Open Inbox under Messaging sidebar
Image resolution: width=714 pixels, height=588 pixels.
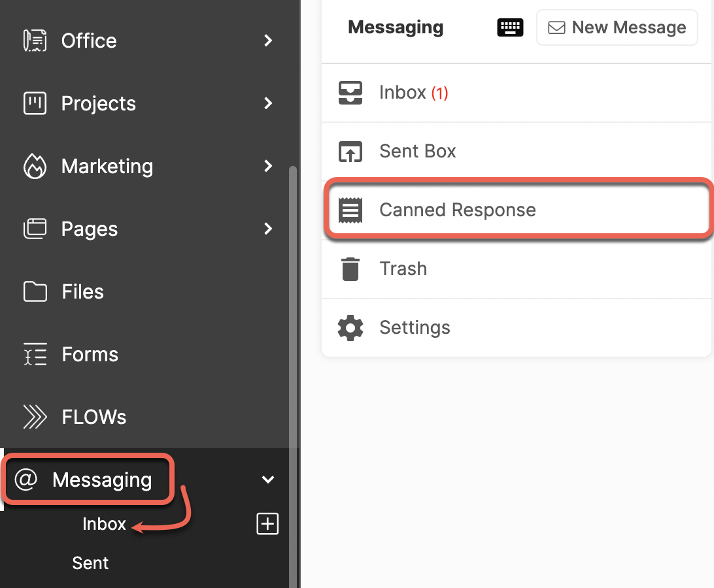[x=104, y=524]
